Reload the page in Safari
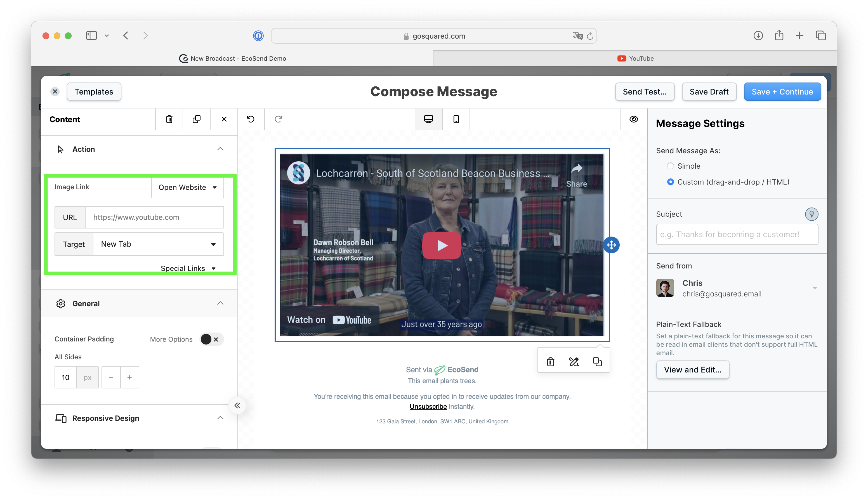 point(590,36)
